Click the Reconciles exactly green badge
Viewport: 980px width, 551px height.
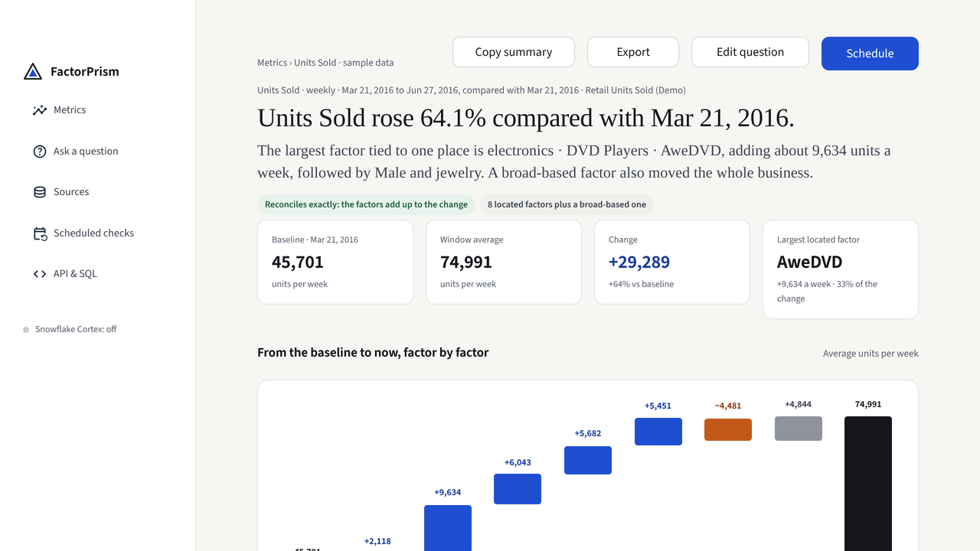pyautogui.click(x=366, y=204)
